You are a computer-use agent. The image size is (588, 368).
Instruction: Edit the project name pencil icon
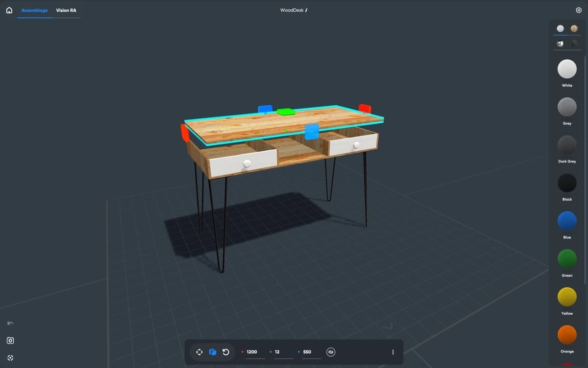click(x=306, y=10)
